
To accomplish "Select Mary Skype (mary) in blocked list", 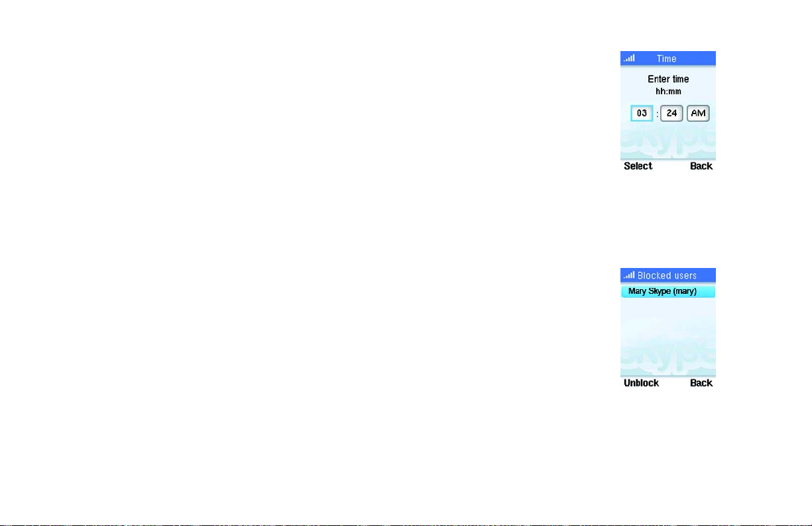I will pyautogui.click(x=668, y=291).
